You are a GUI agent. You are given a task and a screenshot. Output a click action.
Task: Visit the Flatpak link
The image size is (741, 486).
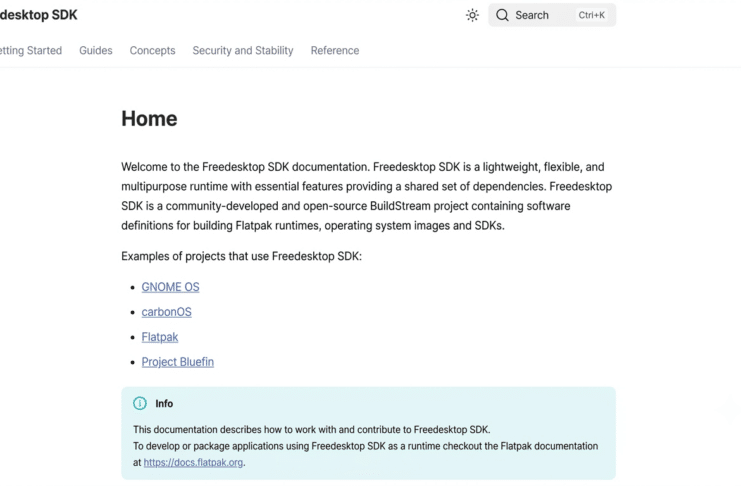click(160, 337)
